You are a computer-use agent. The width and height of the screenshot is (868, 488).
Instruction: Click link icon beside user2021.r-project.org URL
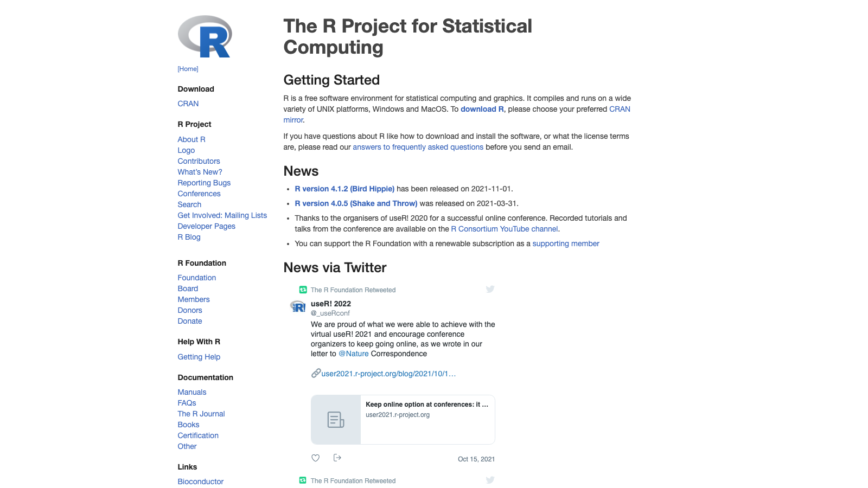point(316,373)
